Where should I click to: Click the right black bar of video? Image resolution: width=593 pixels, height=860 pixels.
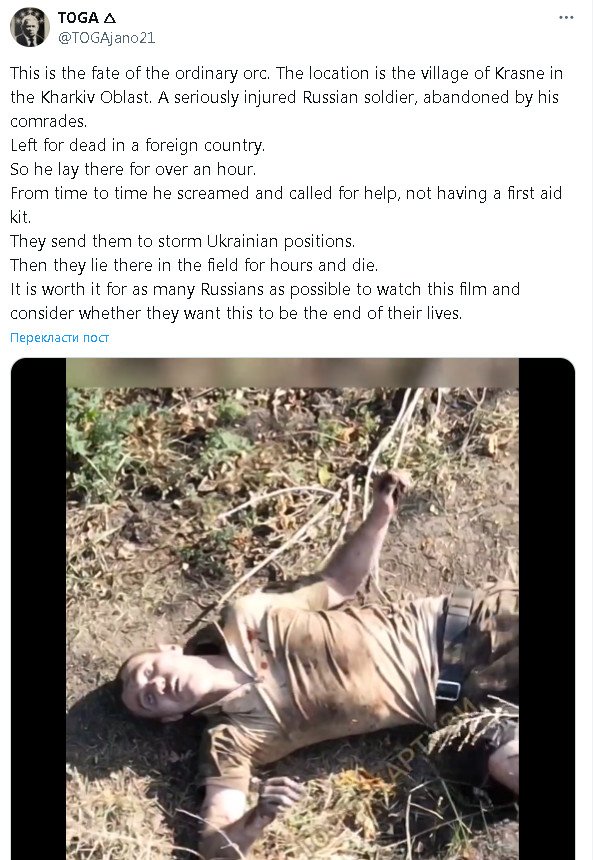pos(546,609)
